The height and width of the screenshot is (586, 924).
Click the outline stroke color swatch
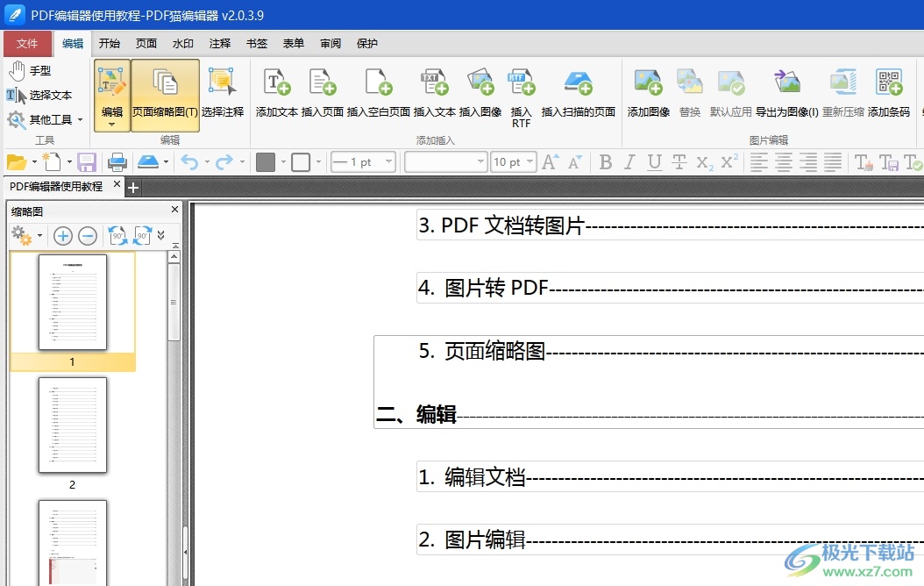301,162
